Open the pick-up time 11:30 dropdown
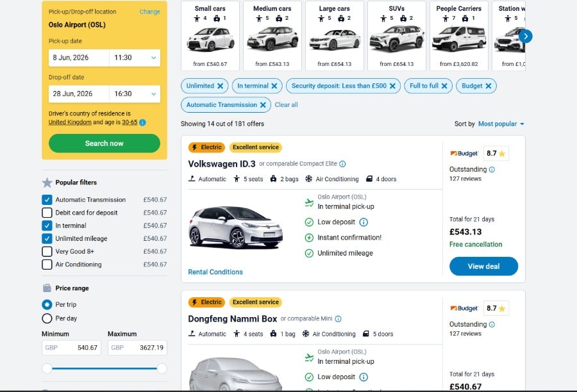 tap(135, 58)
